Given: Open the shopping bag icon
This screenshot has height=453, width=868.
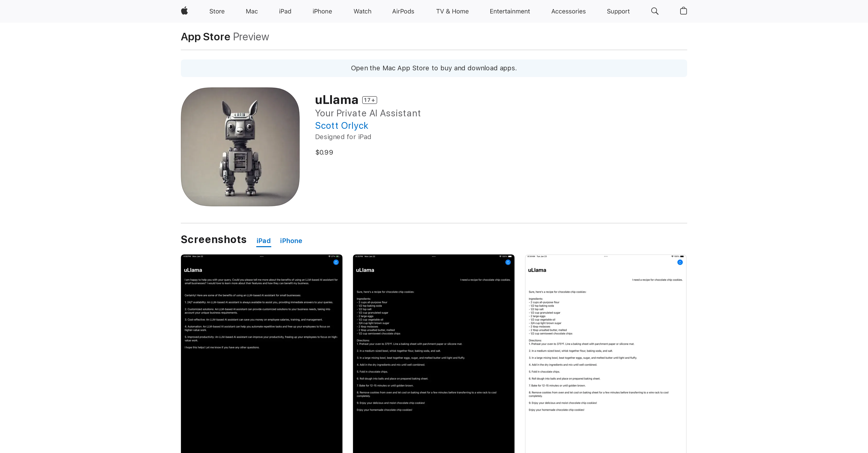Looking at the screenshot, I should click(683, 11).
